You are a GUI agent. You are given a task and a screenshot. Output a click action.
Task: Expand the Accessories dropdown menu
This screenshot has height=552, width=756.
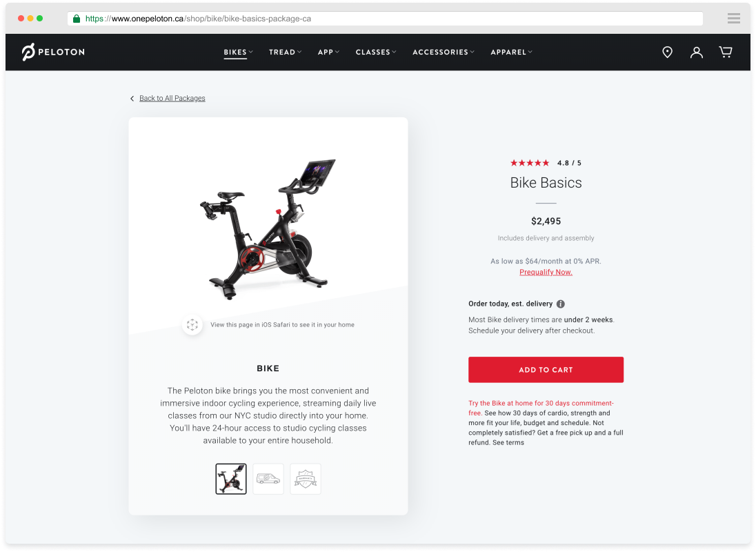(x=444, y=52)
